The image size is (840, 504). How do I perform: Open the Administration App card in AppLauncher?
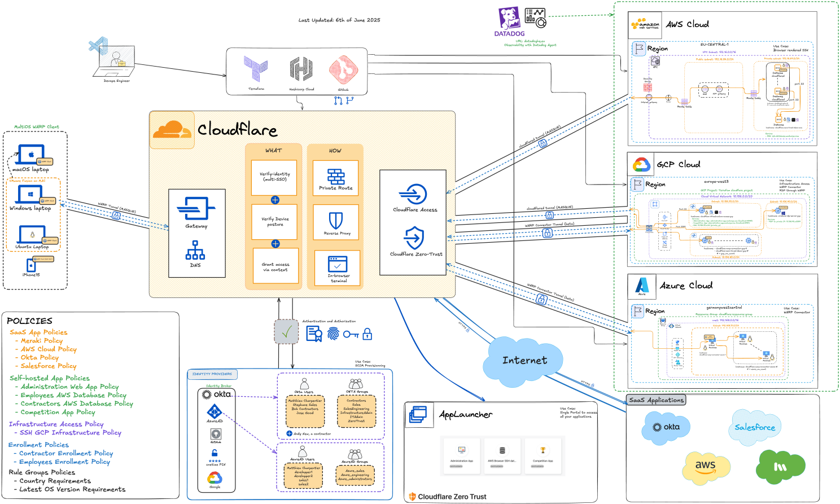click(462, 455)
